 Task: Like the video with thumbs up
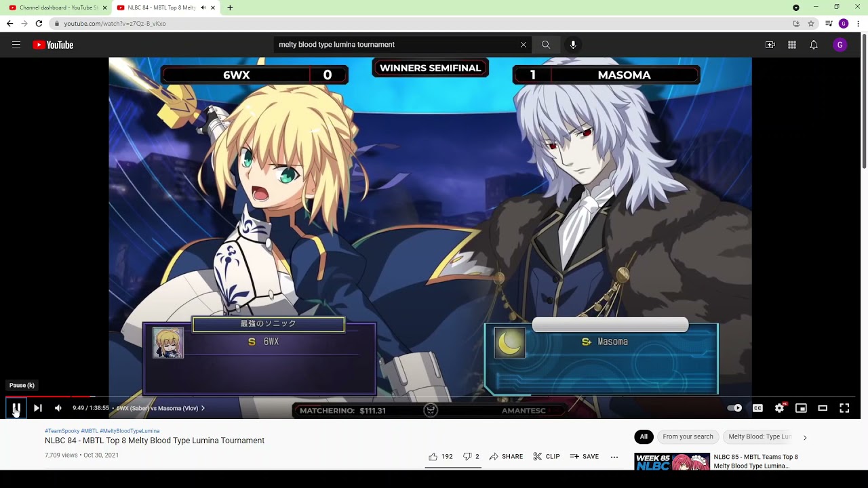pos(441,457)
